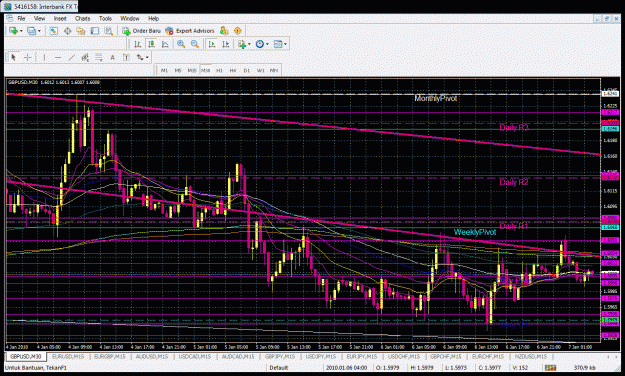
Task: Switch timeframe to M1
Action: [x=164, y=71]
